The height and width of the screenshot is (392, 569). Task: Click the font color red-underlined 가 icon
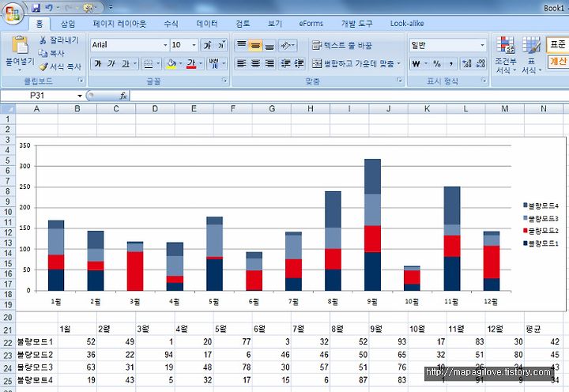(x=191, y=64)
